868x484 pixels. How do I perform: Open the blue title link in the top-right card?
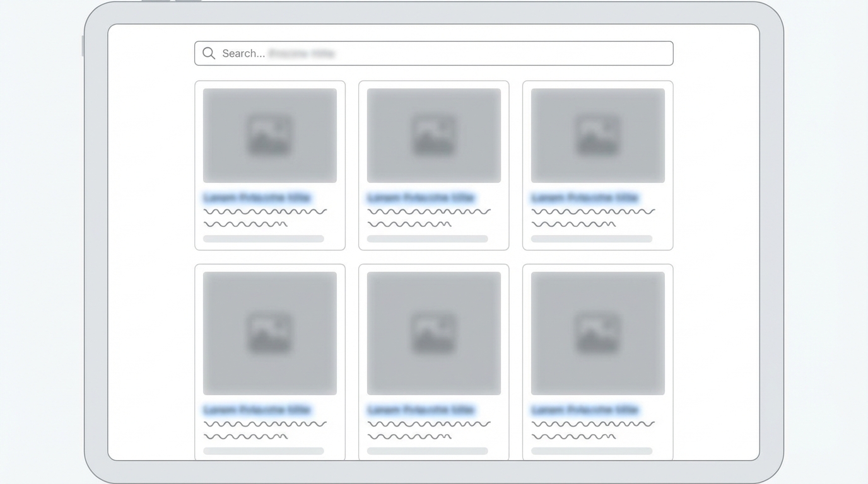tap(585, 198)
